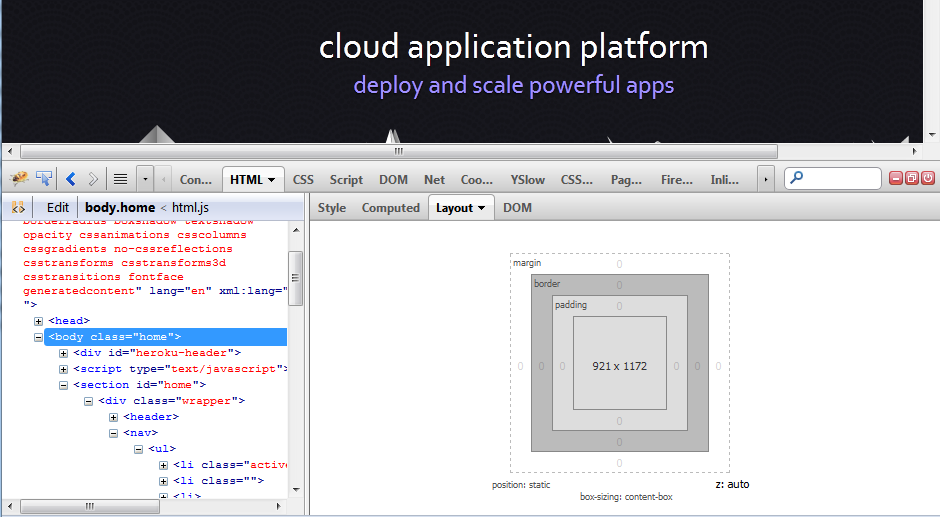This screenshot has height=517, width=940.
Task: Open the dropdown beside the lines icon
Action: 145,179
